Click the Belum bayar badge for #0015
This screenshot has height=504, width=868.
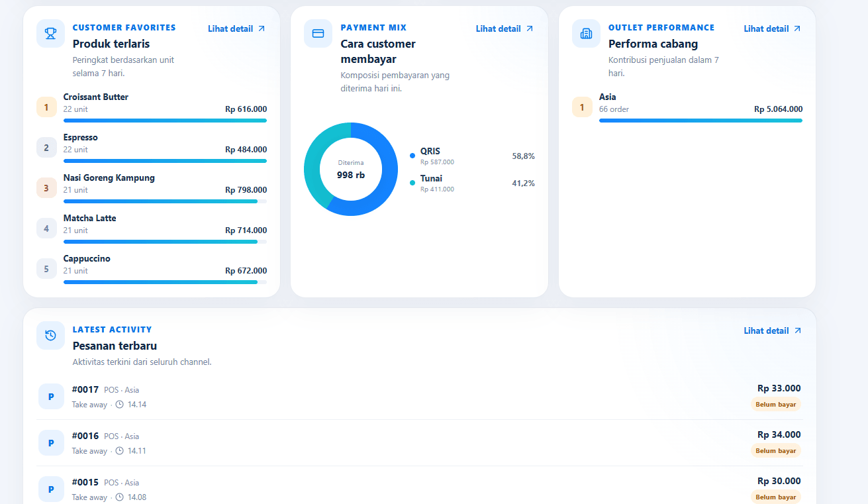(776, 497)
